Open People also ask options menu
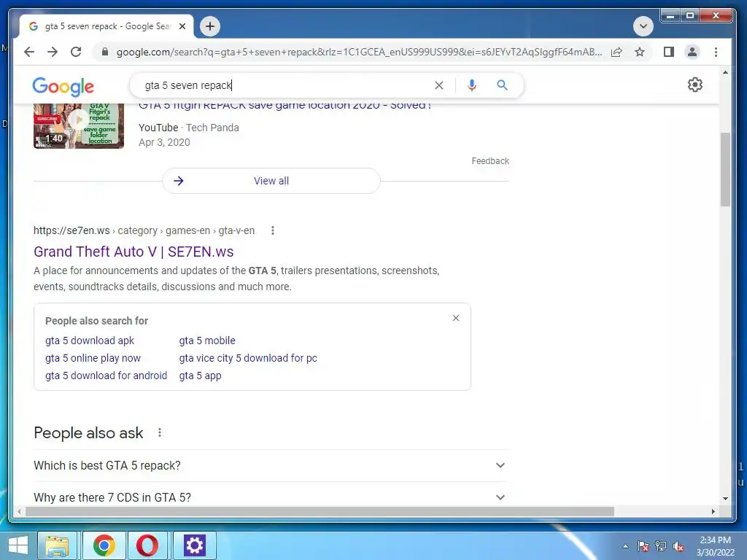 [160, 433]
